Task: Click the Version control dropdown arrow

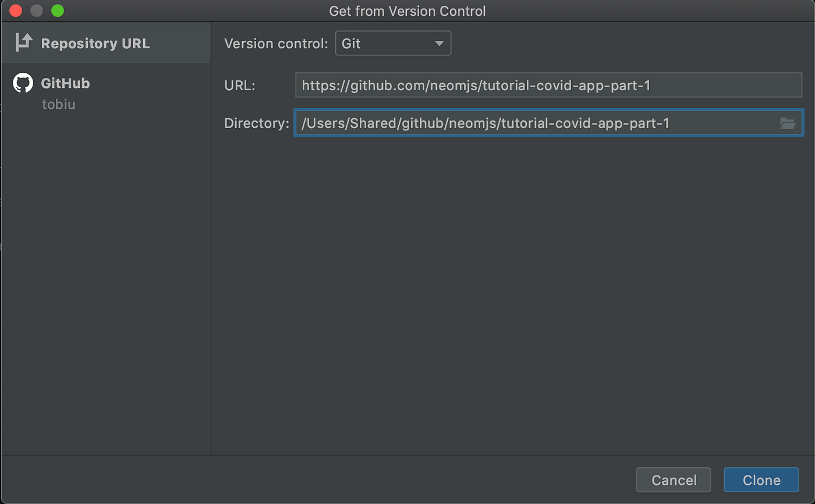Action: pos(440,42)
